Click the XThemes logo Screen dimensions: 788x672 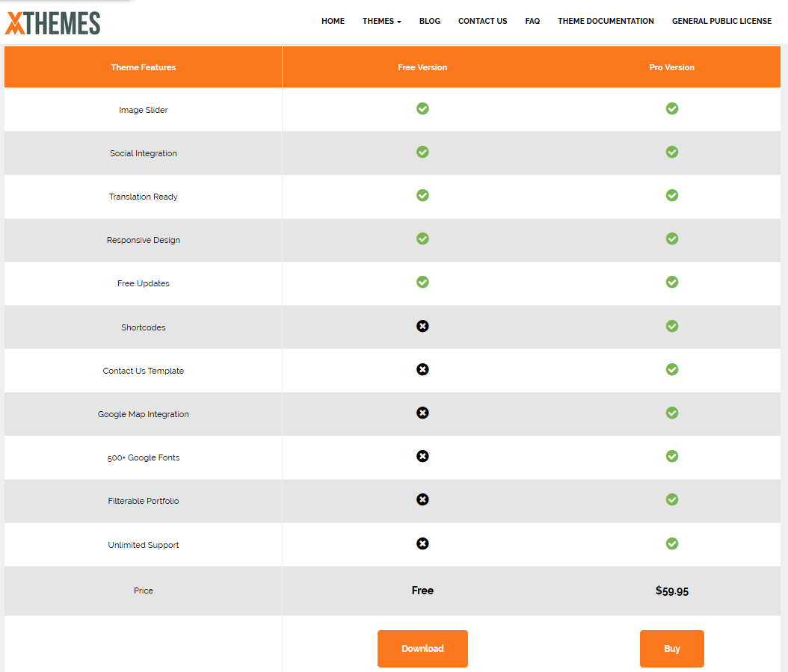[x=52, y=23]
